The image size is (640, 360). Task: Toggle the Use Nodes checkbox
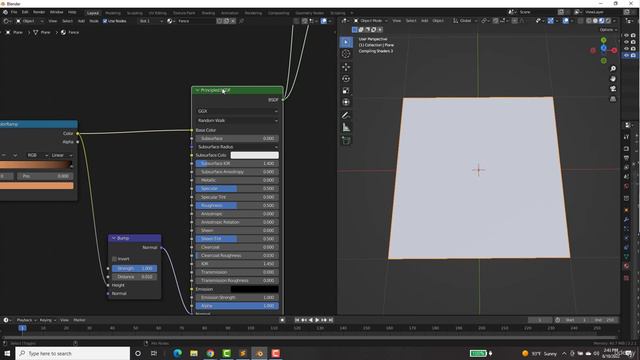tap(105, 21)
